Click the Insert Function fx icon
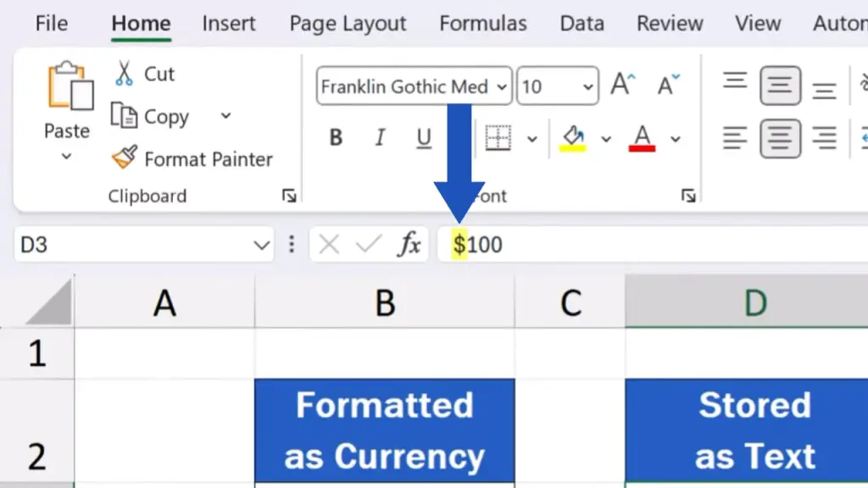Screen dimensions: 868x488 coord(410,245)
